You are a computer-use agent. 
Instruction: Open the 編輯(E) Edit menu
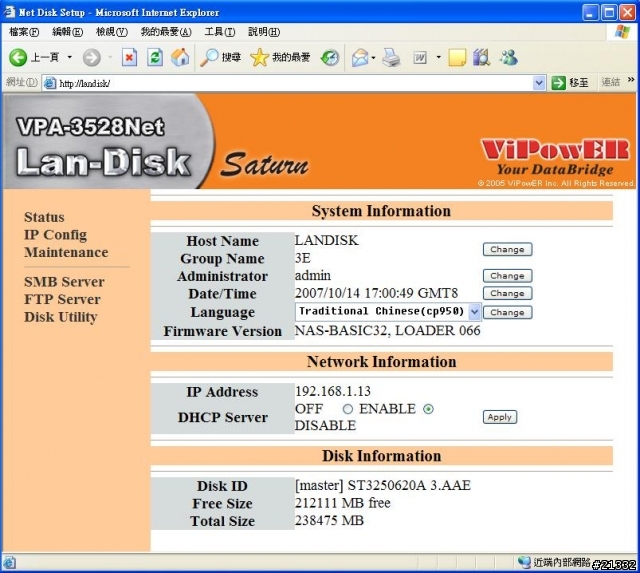(x=67, y=32)
